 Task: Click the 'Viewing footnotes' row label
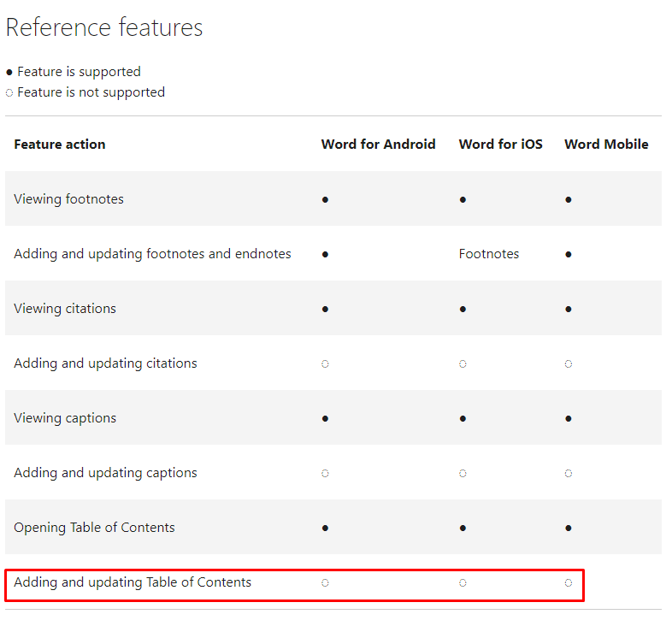point(68,199)
